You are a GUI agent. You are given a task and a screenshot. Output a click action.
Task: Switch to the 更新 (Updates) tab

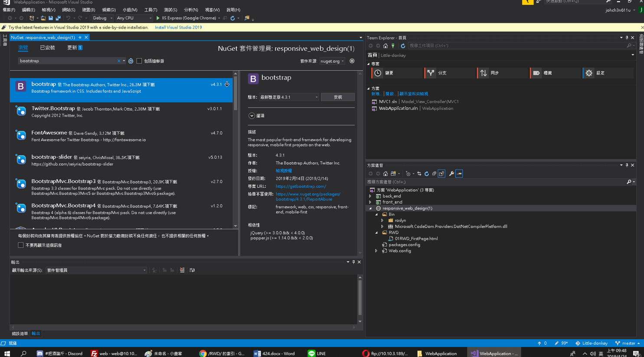point(75,48)
